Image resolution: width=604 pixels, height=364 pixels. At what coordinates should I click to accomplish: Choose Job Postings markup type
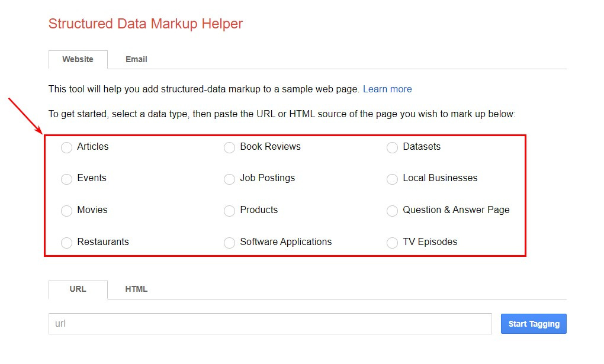click(229, 179)
